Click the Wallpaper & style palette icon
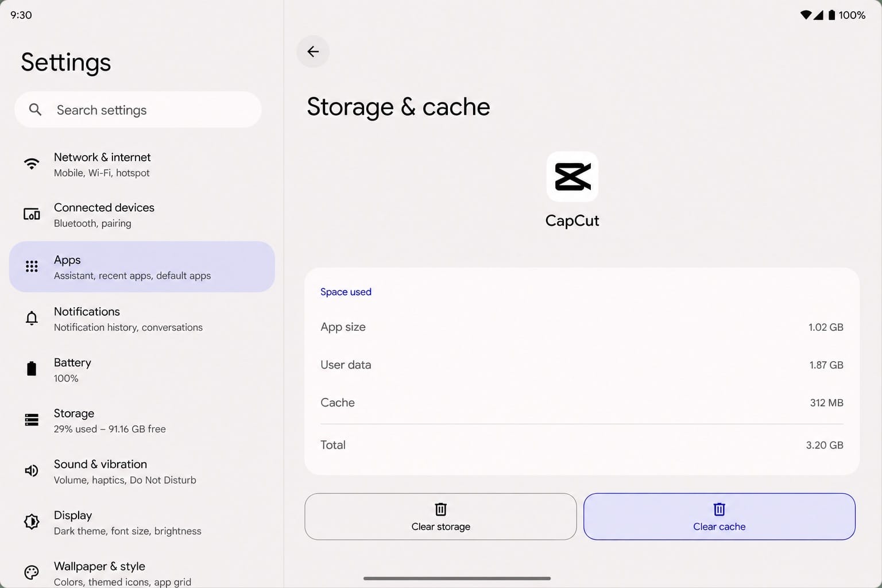Viewport: 882px width, 588px height. click(32, 572)
